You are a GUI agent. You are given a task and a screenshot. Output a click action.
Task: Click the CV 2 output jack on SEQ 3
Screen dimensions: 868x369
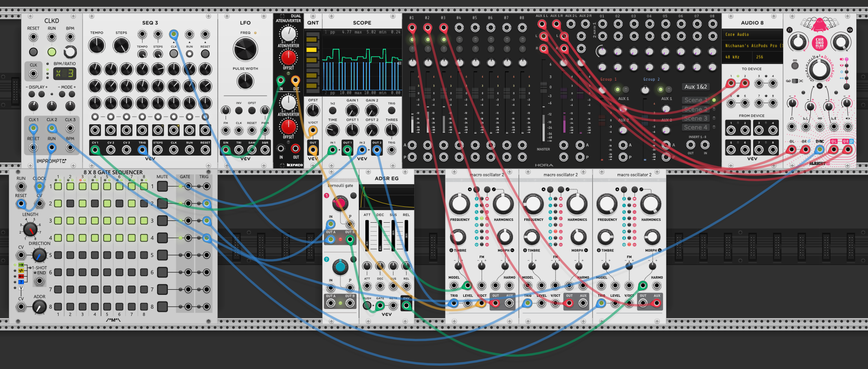111,150
